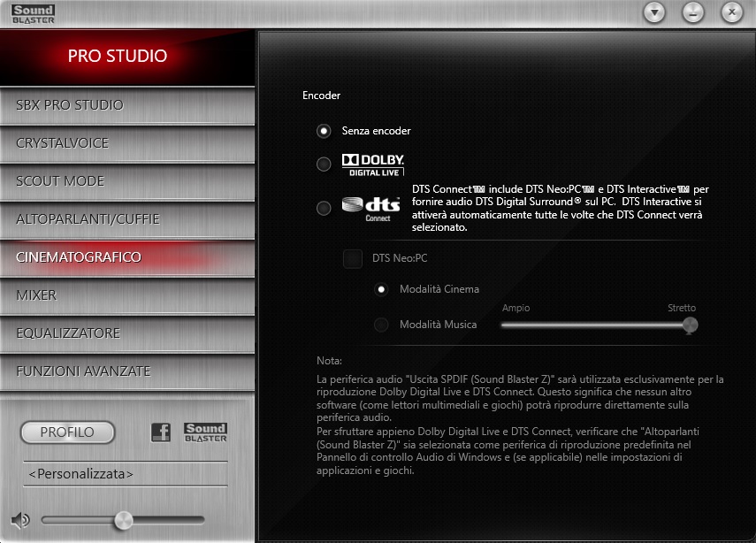Click the Nota: label
Image resolution: width=756 pixels, height=543 pixels.
point(329,361)
